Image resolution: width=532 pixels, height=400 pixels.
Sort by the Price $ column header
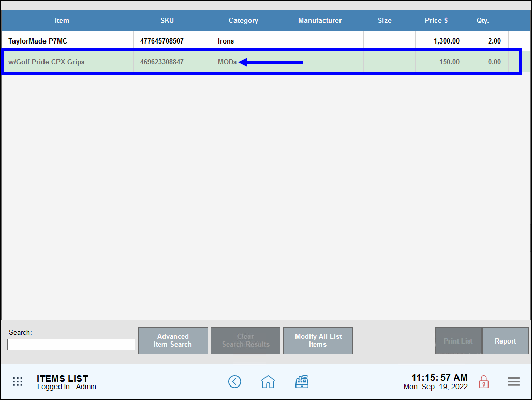pos(436,20)
